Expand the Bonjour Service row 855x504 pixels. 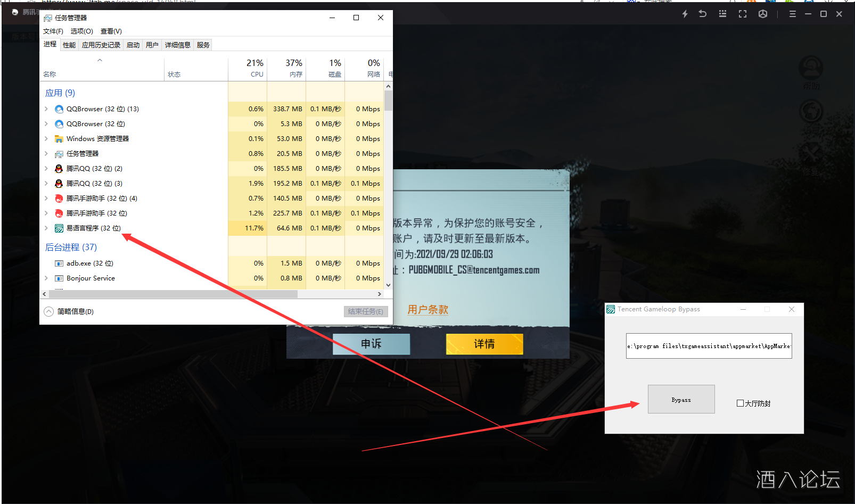[x=46, y=278]
